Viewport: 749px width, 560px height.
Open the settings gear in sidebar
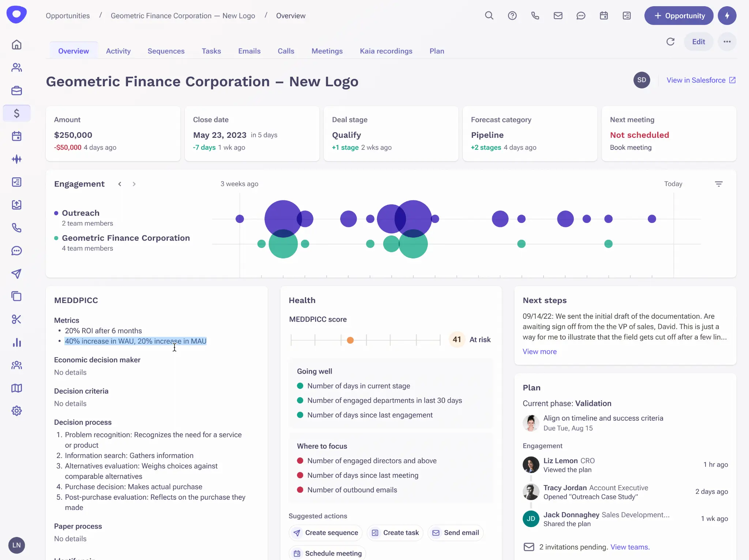[x=16, y=410]
